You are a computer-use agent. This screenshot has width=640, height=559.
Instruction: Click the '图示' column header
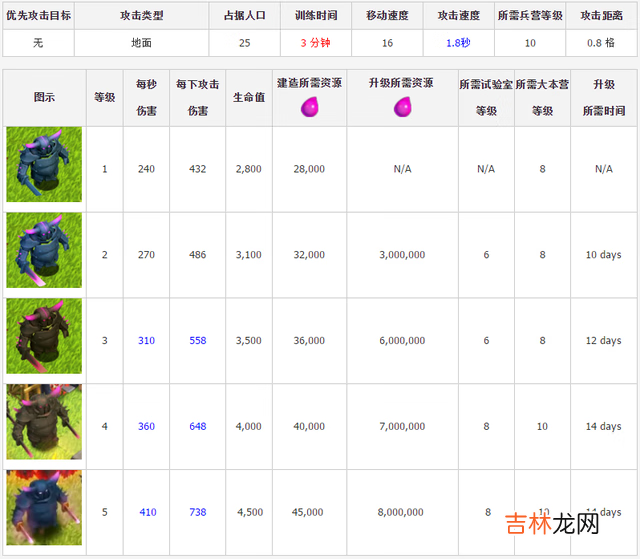[44, 97]
